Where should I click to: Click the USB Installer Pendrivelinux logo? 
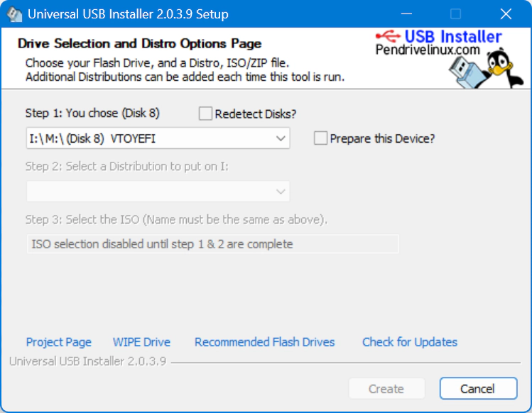(439, 43)
